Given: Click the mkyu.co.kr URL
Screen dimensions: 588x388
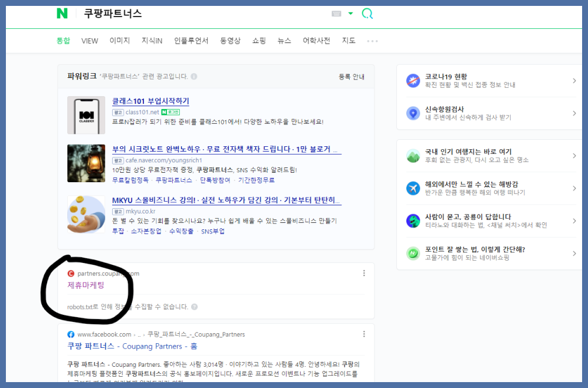Looking at the screenshot, I should pos(140,211).
